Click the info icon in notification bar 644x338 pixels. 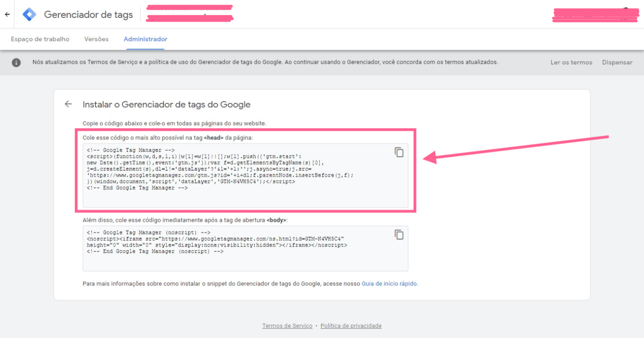pyautogui.click(x=16, y=62)
